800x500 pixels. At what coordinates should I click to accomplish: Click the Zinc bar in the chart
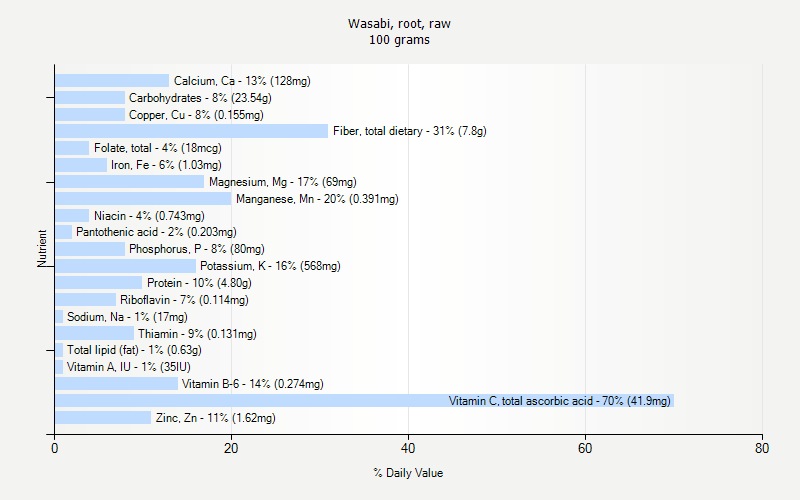(103, 417)
